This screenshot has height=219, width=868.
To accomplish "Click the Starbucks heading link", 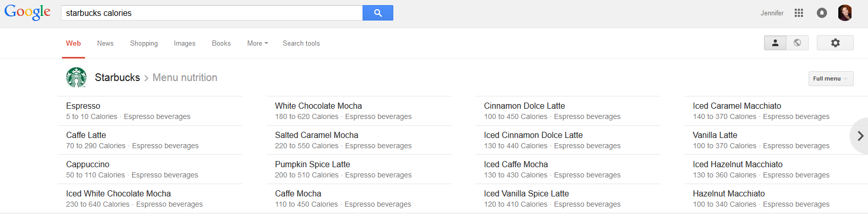I will (117, 77).
